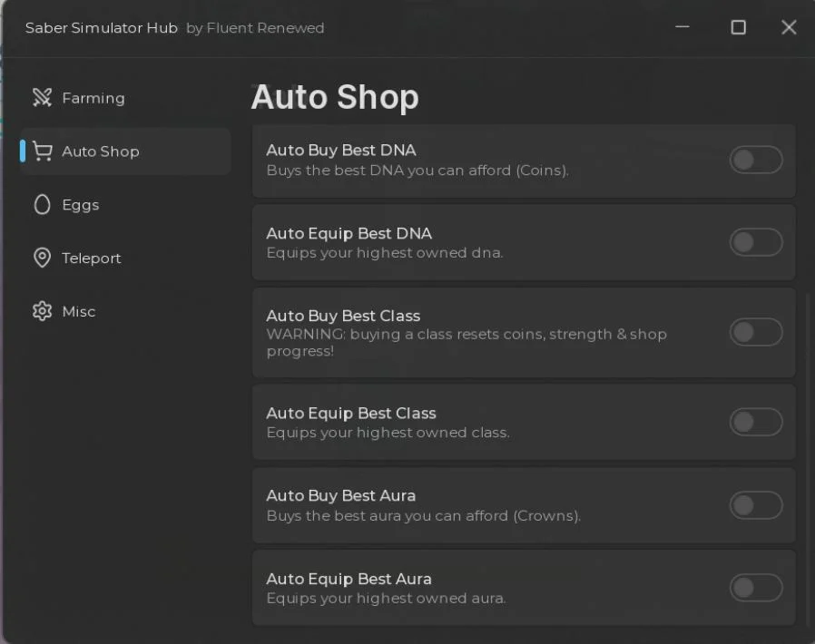The image size is (815, 644).
Task: Enable Auto Equip Best Class
Action: [756, 423]
